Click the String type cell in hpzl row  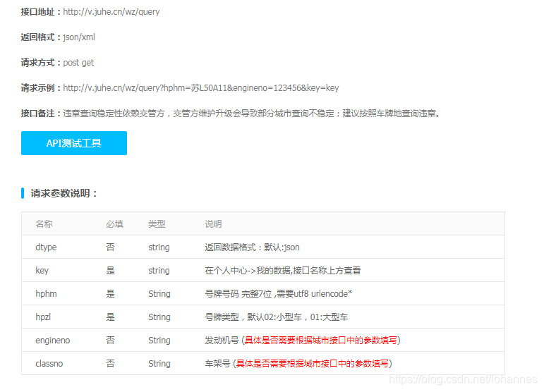[159, 317]
